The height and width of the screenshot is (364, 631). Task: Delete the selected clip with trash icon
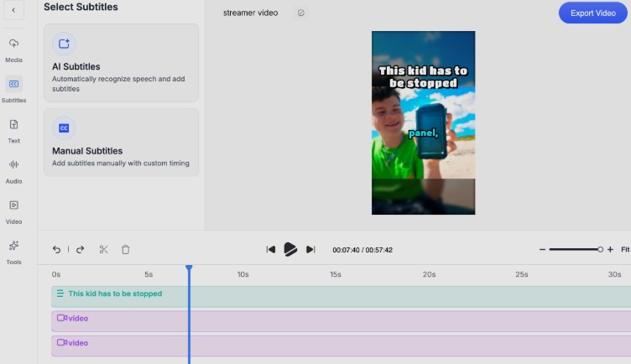(126, 249)
